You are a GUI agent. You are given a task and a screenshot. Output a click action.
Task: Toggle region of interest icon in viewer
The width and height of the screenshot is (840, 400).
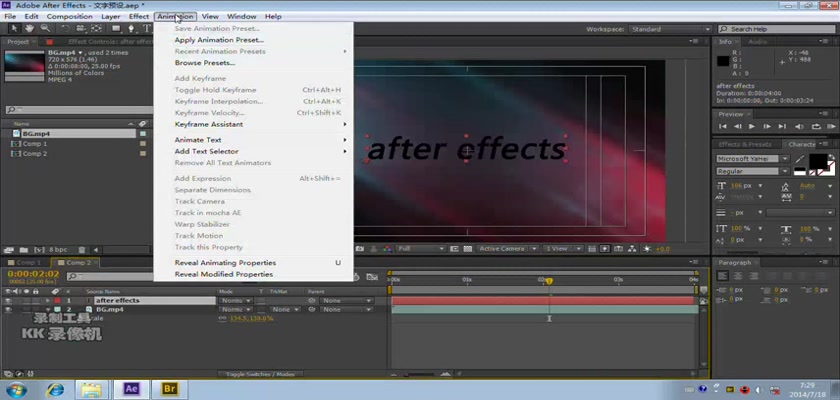point(454,249)
